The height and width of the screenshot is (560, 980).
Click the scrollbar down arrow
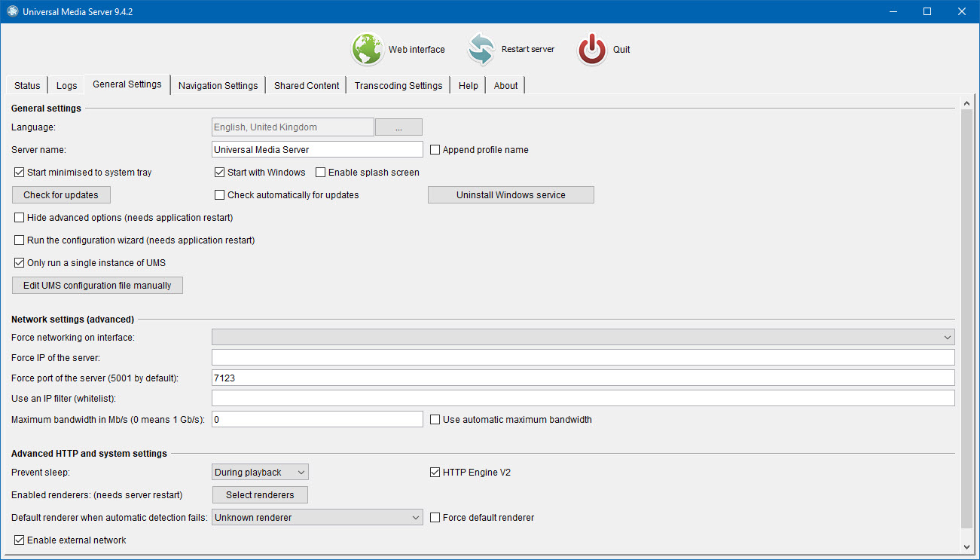[968, 546]
